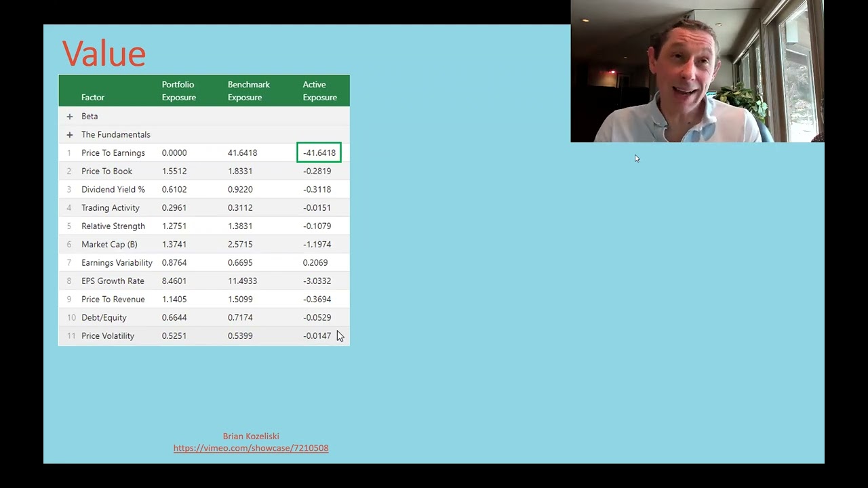This screenshot has height=488, width=868.
Task: Click benchmark exposure value 1.5099
Action: pos(240,300)
